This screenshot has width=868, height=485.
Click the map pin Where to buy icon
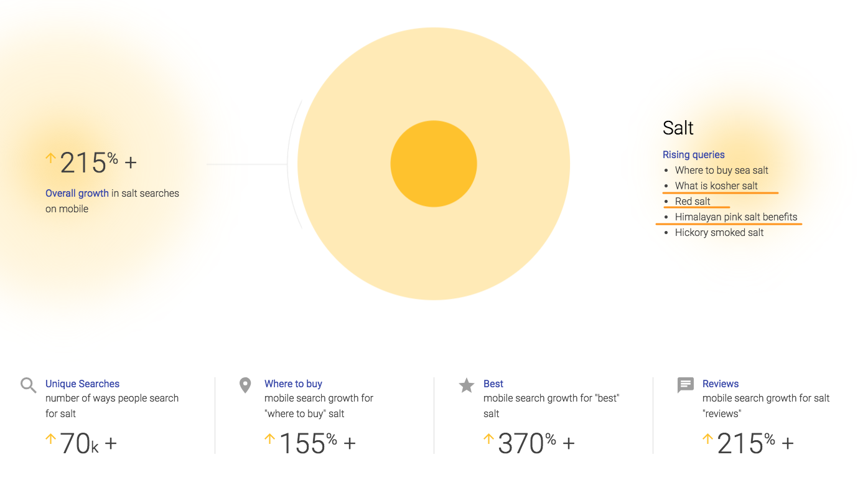click(245, 385)
